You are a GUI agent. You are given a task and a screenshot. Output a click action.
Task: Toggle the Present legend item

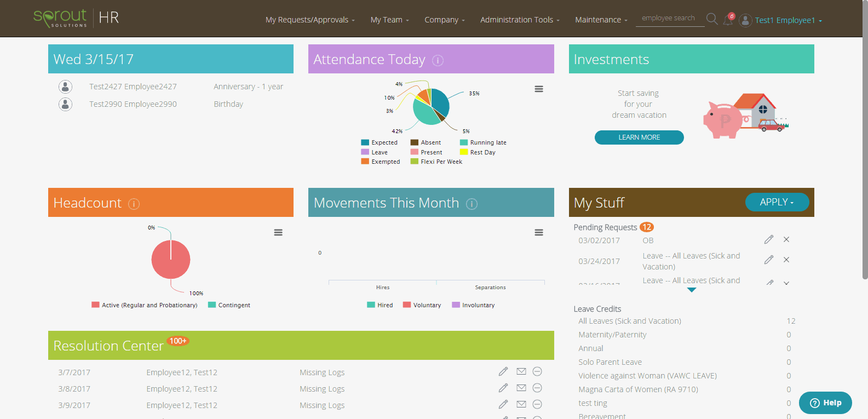click(427, 152)
